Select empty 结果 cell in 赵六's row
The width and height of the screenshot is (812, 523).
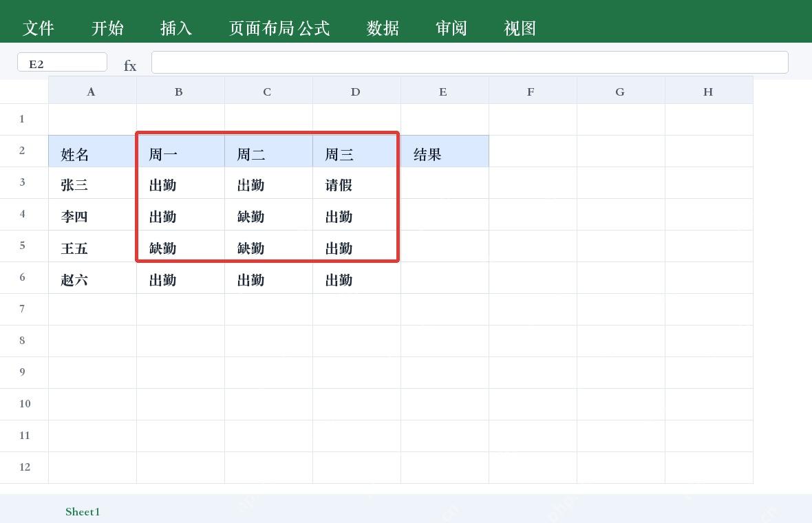tap(445, 277)
